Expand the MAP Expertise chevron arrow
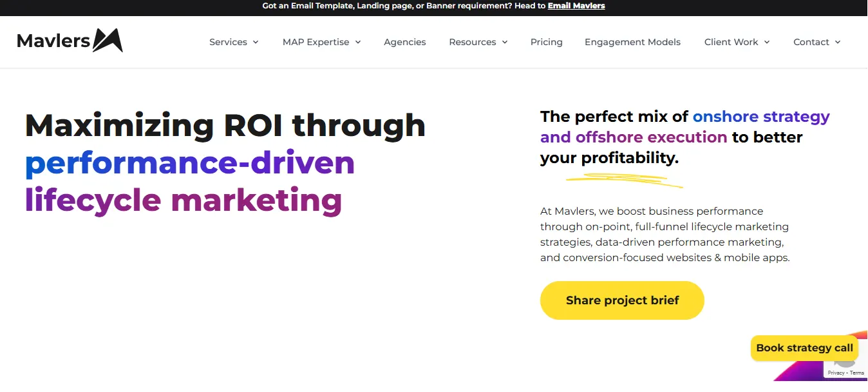 pos(358,42)
